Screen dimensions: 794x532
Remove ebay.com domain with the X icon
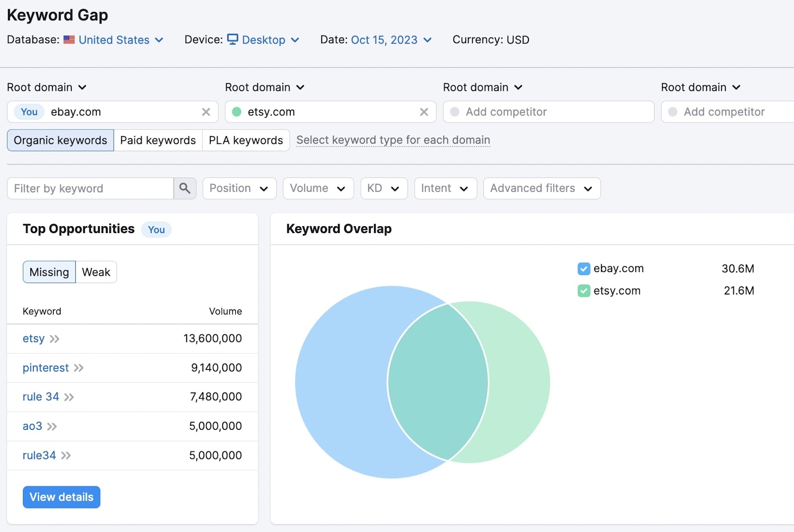[206, 112]
